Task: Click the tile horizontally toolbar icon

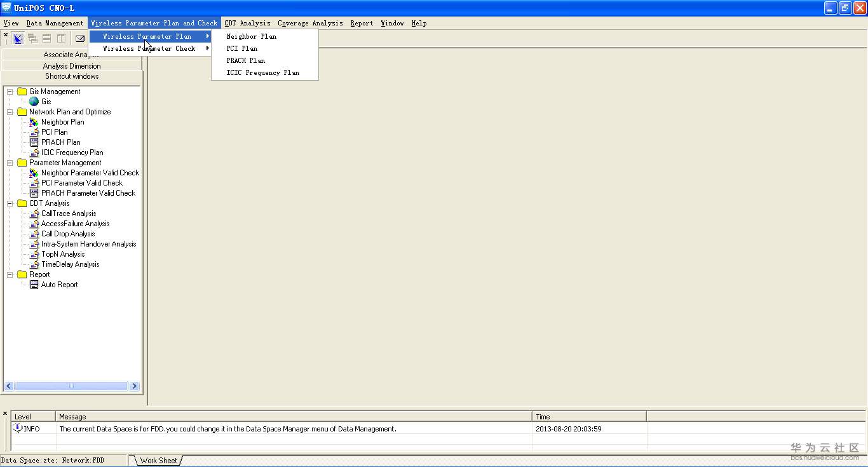Action: point(46,39)
